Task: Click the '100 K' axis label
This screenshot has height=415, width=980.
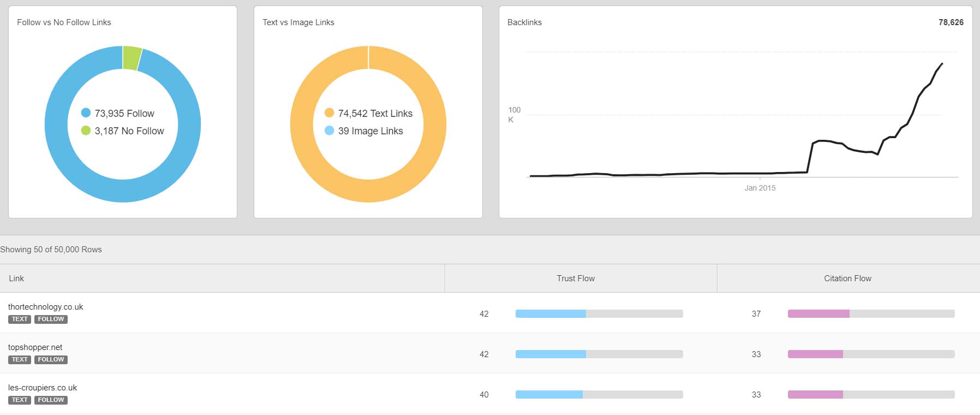Action: pyautogui.click(x=514, y=115)
